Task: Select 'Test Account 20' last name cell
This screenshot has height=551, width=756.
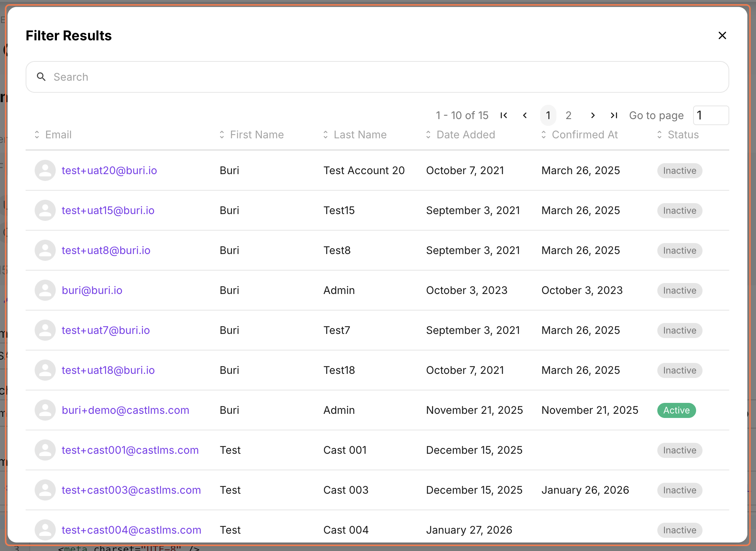Action: 364,170
